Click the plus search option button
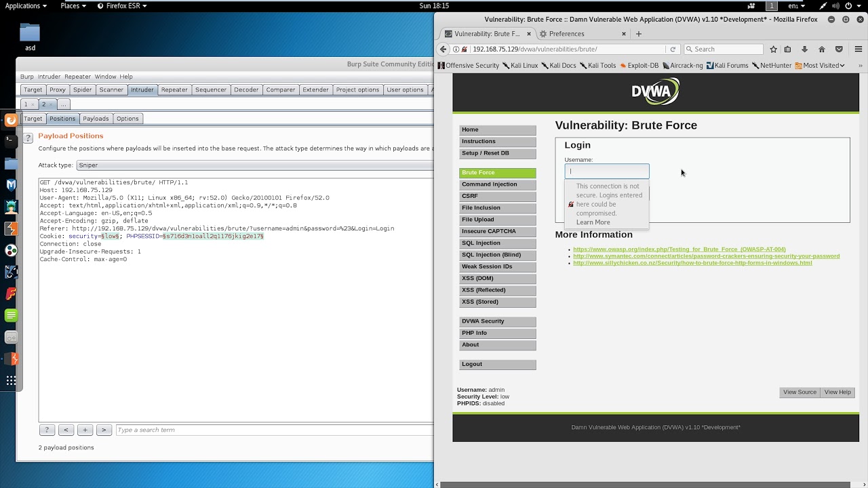Viewport: 868px width, 488px height. tap(85, 430)
